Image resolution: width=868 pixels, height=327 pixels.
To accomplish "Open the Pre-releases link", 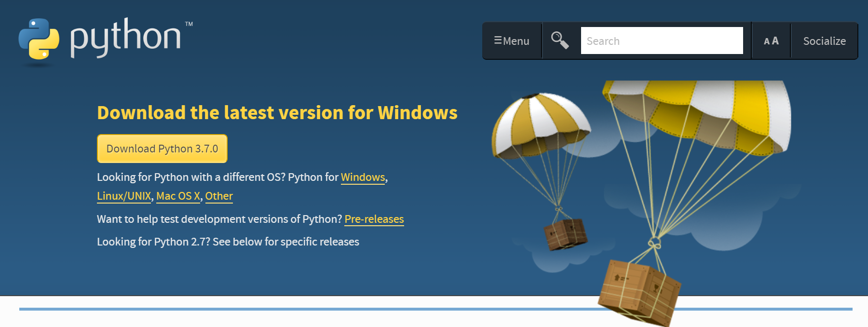I will pos(374,219).
